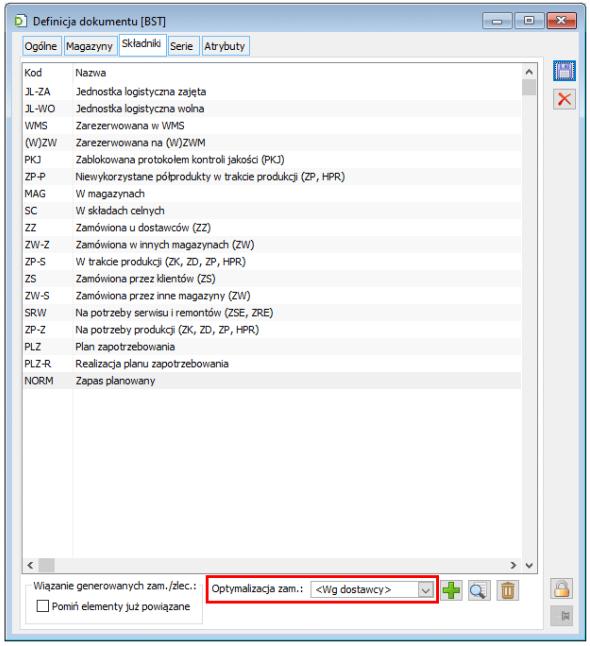
Task: Click the document icon in title bar
Action: click(20, 21)
